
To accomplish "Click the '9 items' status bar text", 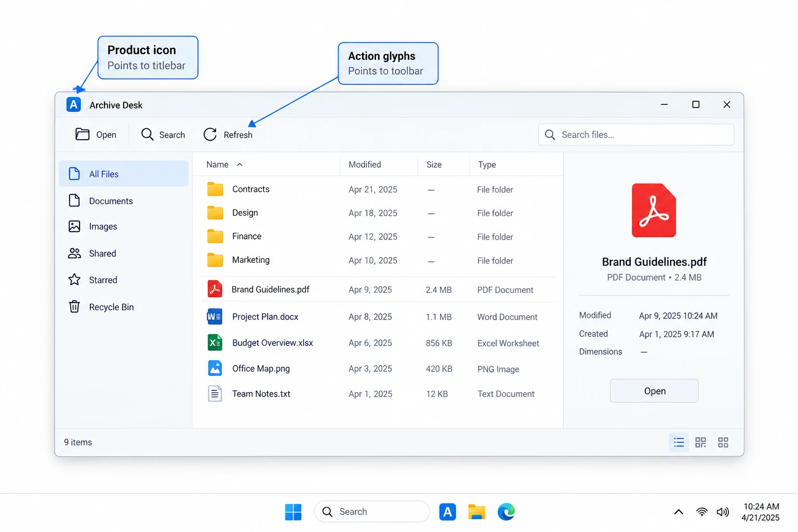I will pyautogui.click(x=78, y=442).
